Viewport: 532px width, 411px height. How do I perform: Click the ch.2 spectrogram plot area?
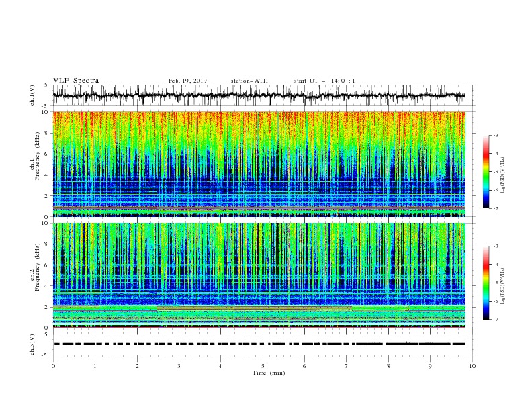pyautogui.click(x=259, y=275)
